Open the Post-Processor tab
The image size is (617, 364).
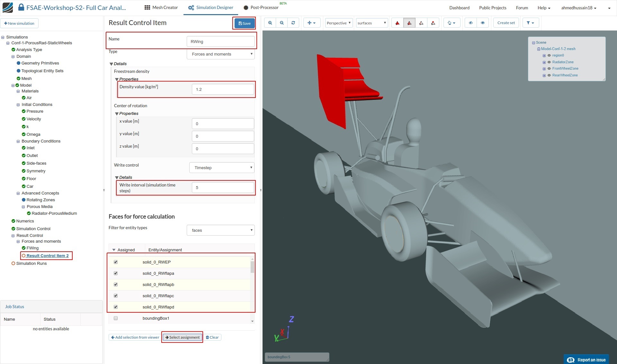261,7
